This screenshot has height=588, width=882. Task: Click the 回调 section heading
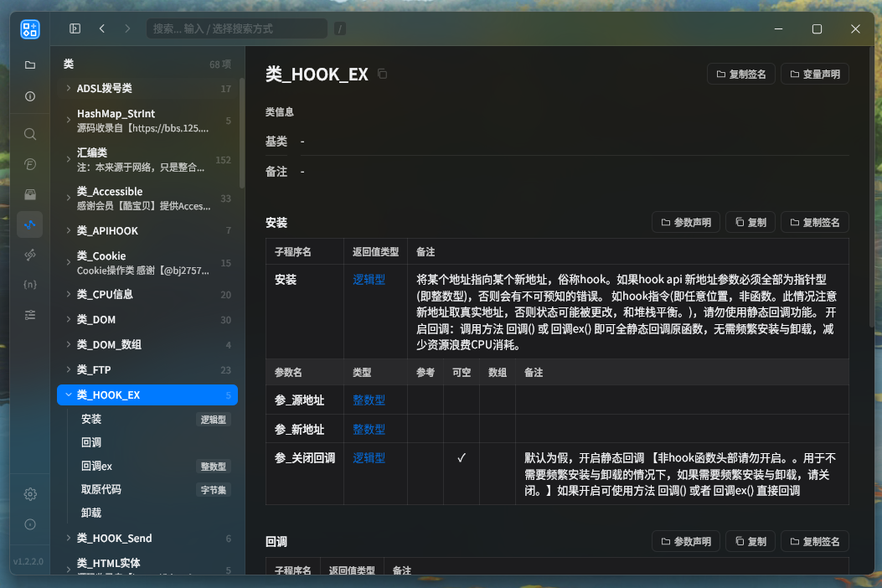[276, 542]
